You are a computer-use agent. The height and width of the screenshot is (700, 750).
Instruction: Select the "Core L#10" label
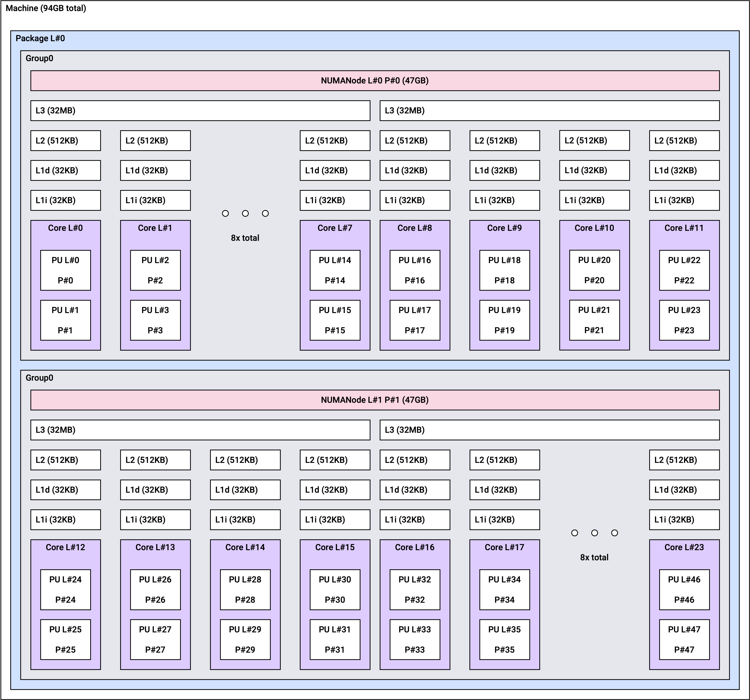click(594, 228)
